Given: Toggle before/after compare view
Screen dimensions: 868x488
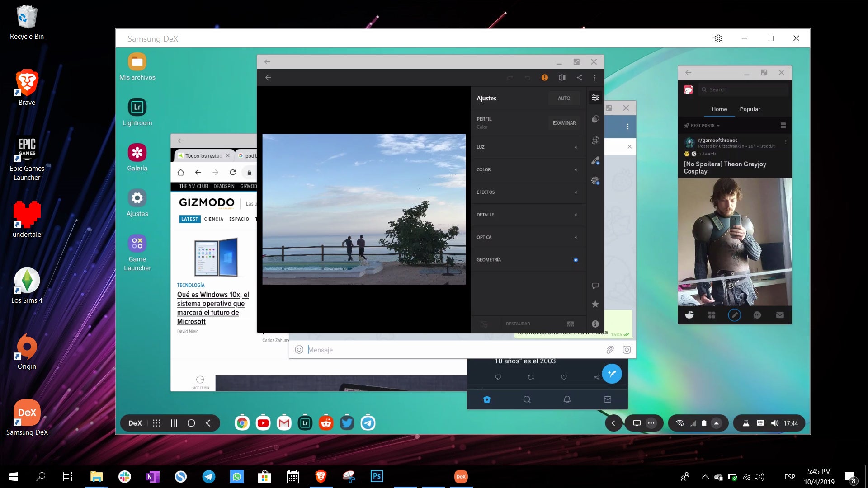Looking at the screenshot, I should click(x=562, y=78).
